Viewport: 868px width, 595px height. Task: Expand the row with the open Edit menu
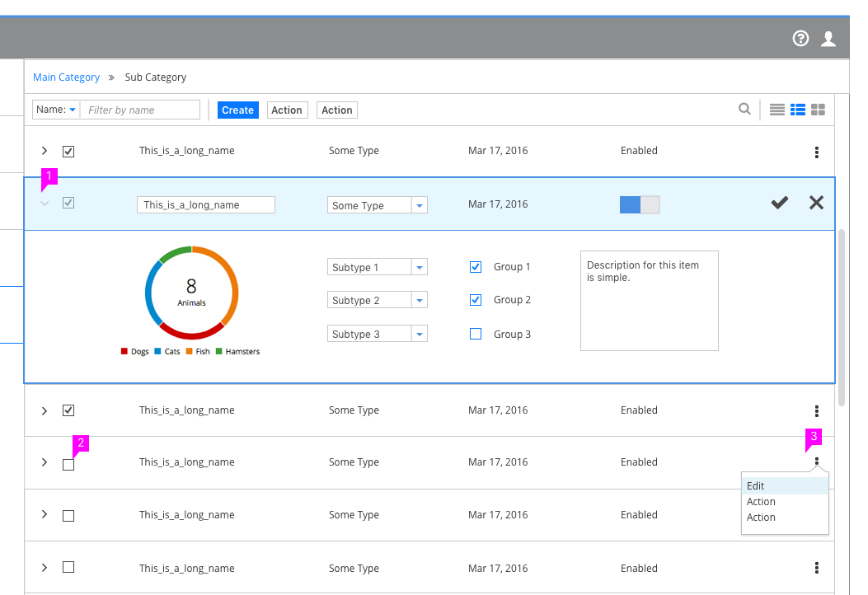(45, 462)
